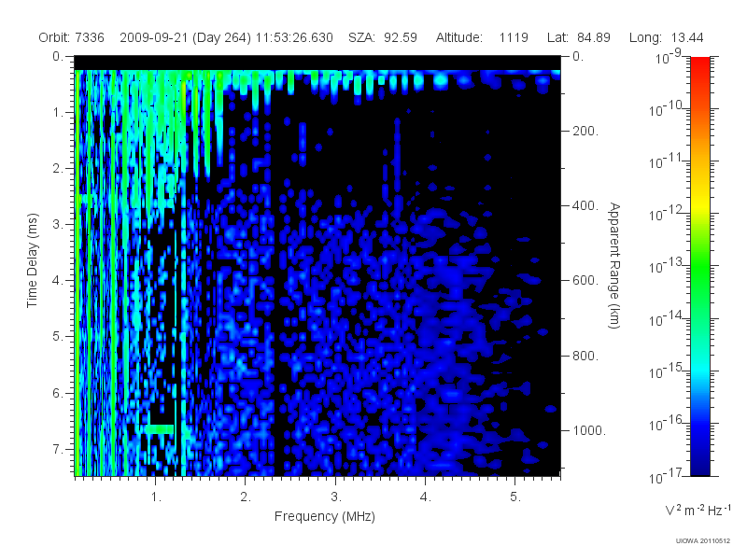This screenshot has height=560, width=747.
Task: Click the '400.' apparent range tick label
Action: (585, 205)
